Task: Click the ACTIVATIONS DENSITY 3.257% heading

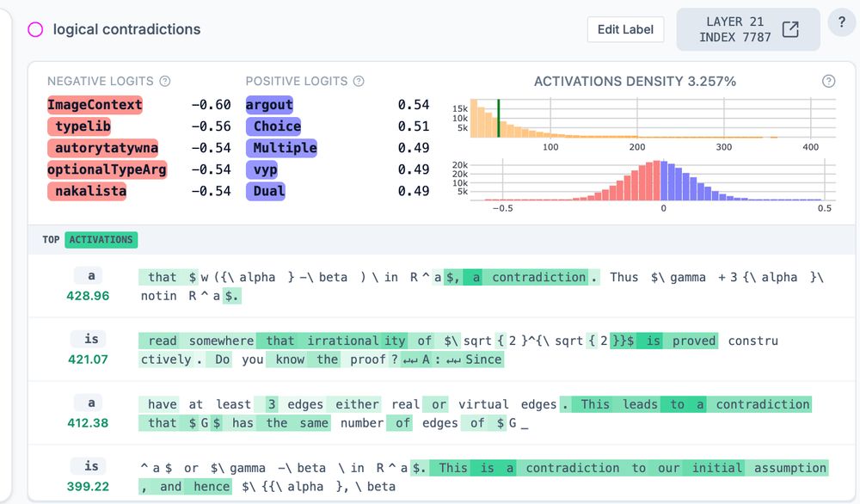Action: point(636,81)
